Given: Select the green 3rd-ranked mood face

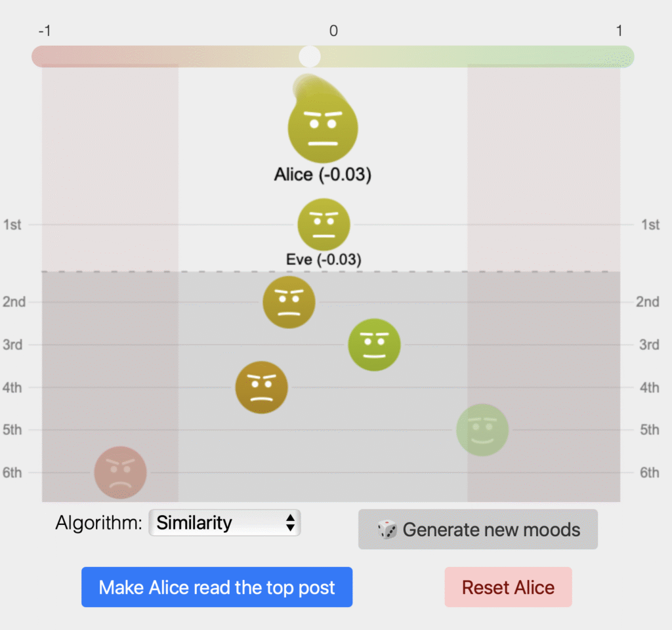Looking at the screenshot, I should [374, 345].
